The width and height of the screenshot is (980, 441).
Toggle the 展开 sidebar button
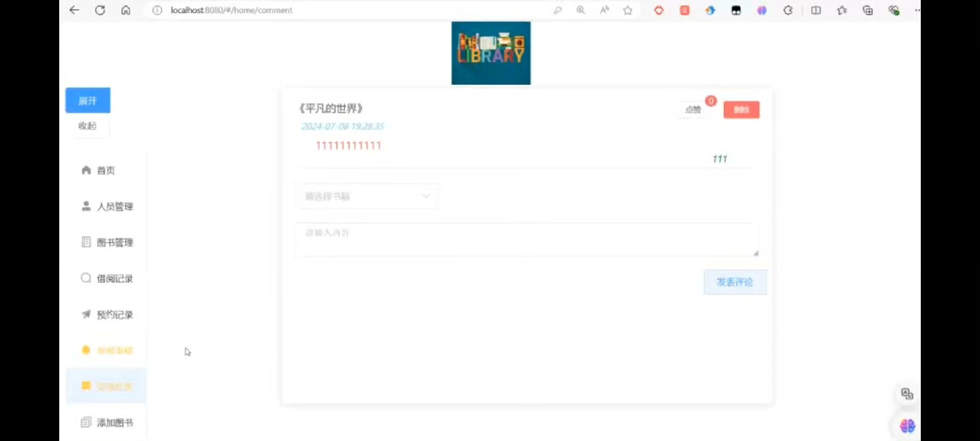tap(88, 101)
